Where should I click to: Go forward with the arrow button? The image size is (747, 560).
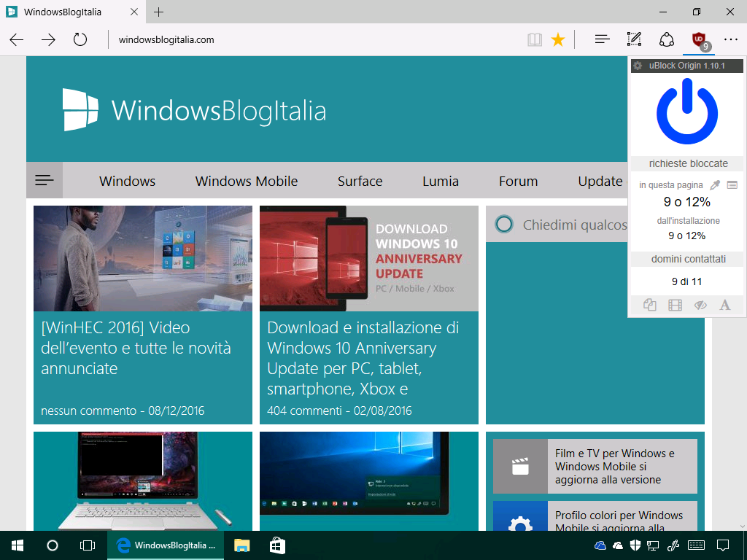pyautogui.click(x=48, y=39)
